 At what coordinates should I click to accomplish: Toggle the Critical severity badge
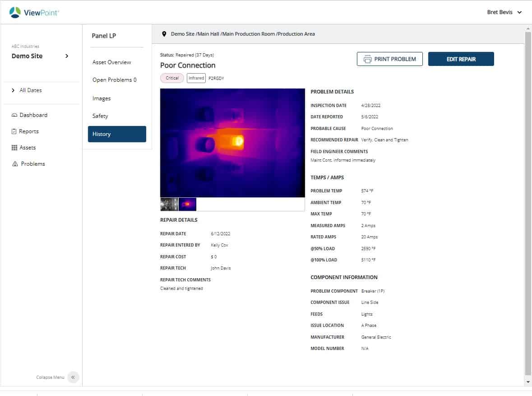tap(171, 78)
